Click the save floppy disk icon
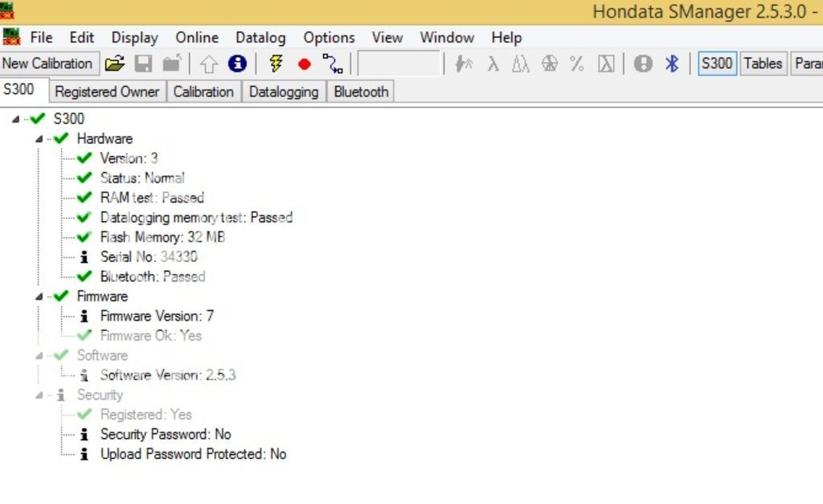The width and height of the screenshot is (823, 504). 143,64
